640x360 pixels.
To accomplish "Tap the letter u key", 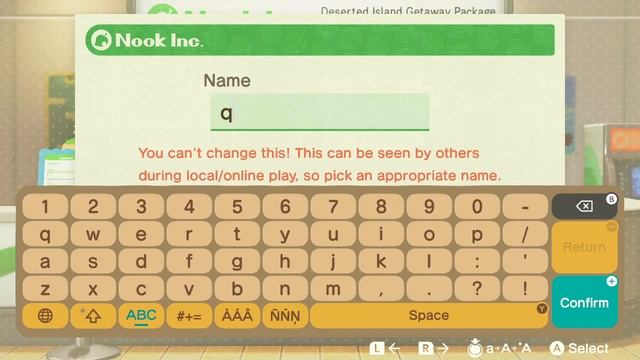I will (333, 234).
